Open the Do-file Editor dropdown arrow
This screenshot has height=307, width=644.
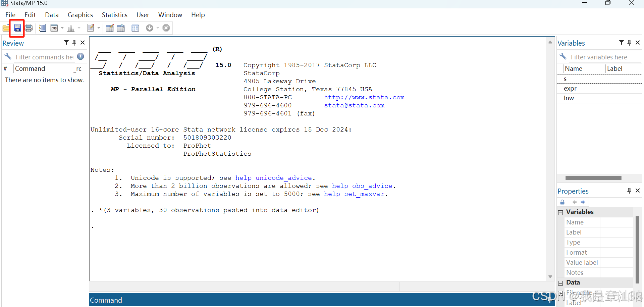pyautogui.click(x=99, y=28)
